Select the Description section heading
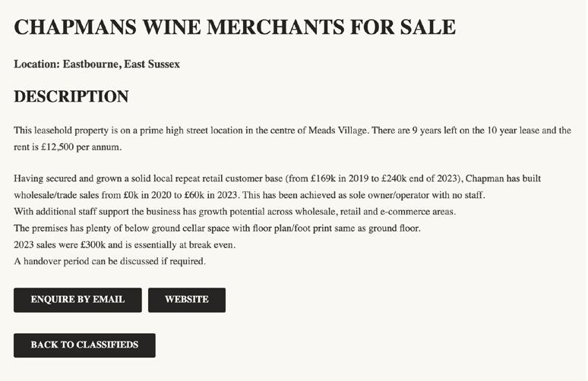The height and width of the screenshot is (381, 588). pos(71,97)
